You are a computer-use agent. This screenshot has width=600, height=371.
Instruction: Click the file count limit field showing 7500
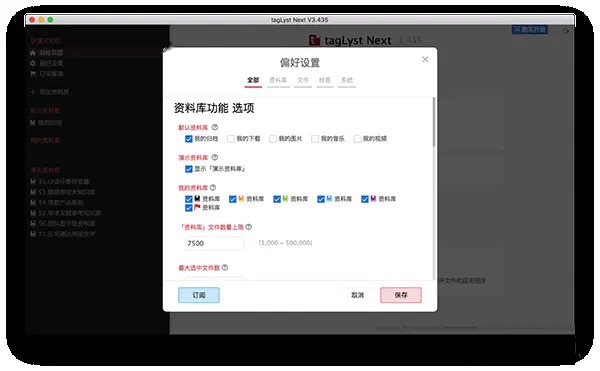coord(214,243)
